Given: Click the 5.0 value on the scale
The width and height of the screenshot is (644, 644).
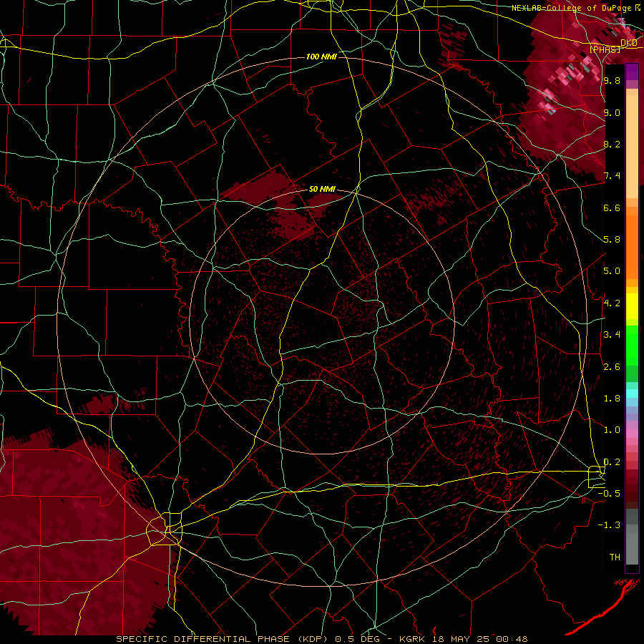Looking at the screenshot, I should point(612,271).
